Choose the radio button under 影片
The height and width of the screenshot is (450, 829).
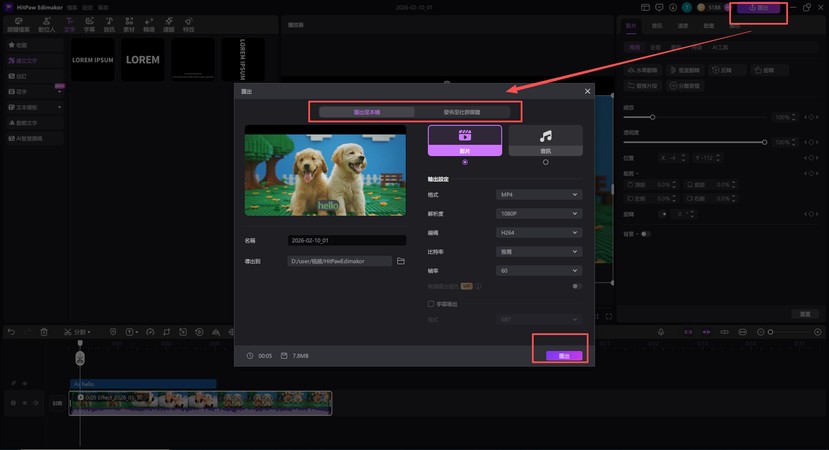pyautogui.click(x=464, y=162)
